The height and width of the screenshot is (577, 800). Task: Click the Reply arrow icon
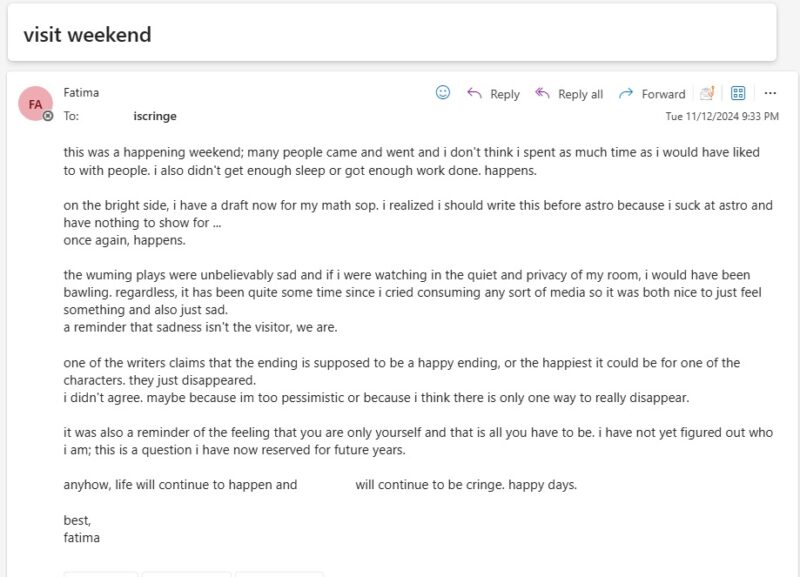474,93
